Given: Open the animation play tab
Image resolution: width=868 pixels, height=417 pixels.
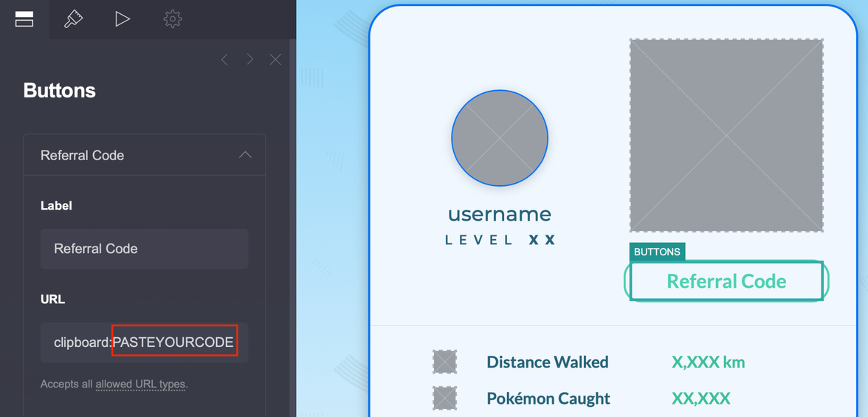Looking at the screenshot, I should pyautogui.click(x=123, y=19).
